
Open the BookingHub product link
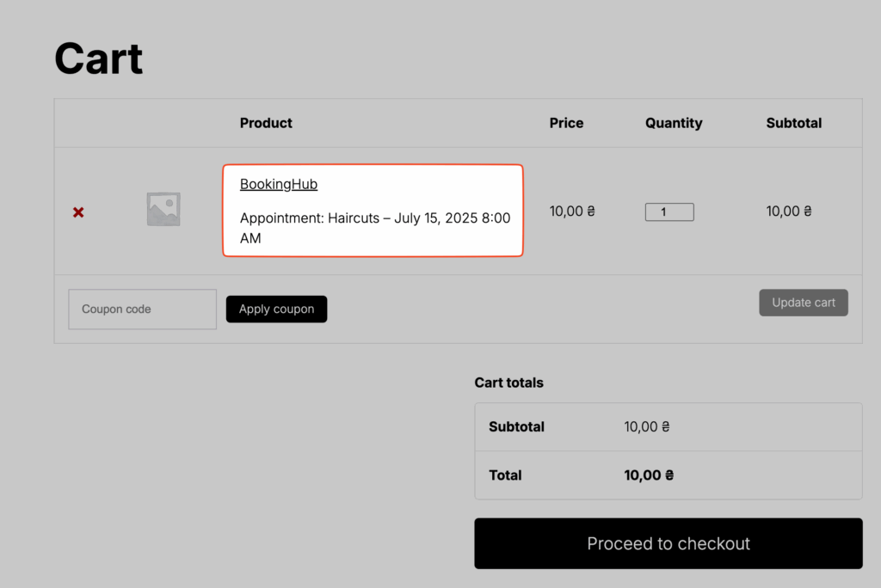tap(279, 184)
